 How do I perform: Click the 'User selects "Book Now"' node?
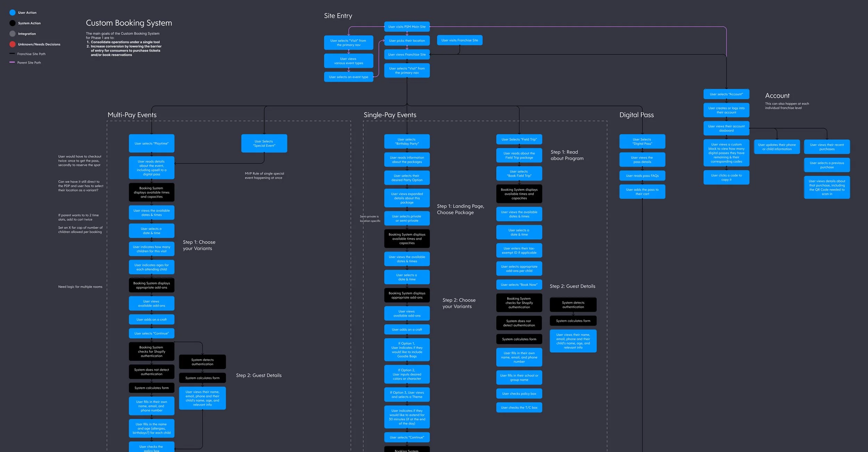[x=519, y=285]
